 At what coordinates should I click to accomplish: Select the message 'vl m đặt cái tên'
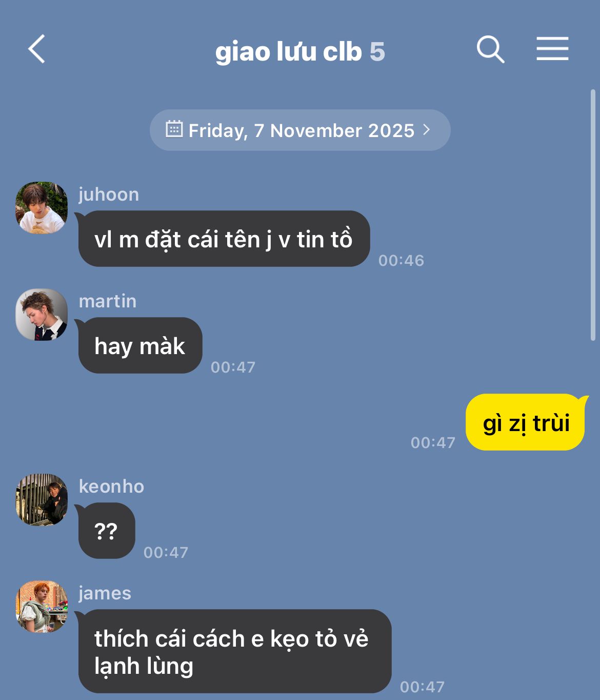(224, 239)
